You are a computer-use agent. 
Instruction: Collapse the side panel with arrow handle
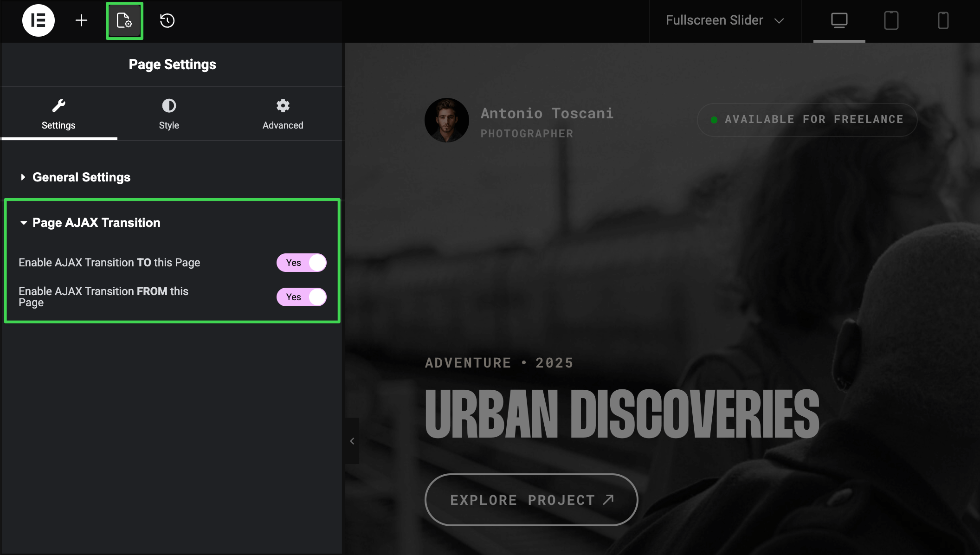[352, 441]
